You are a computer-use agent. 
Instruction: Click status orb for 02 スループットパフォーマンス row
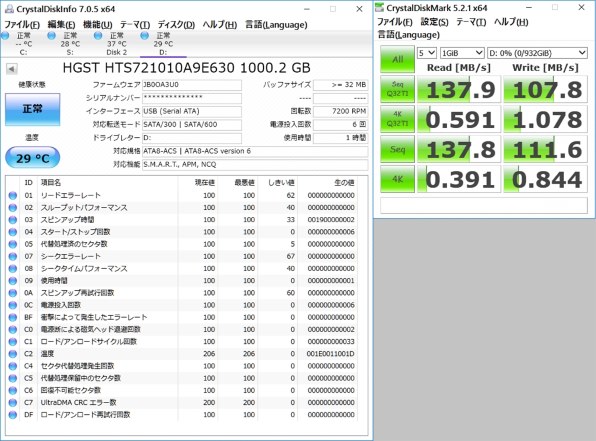click(x=13, y=208)
